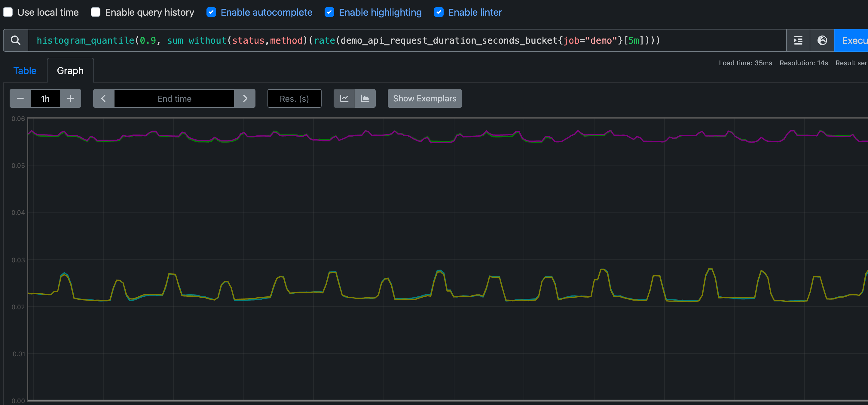
Task: Open the metrics explorer globe icon
Action: coord(822,40)
